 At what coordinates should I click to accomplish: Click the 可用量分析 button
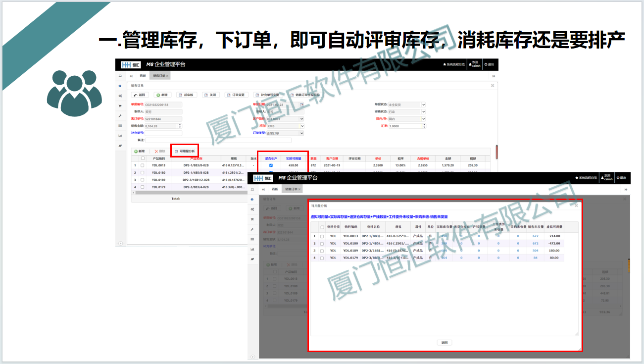185,151
